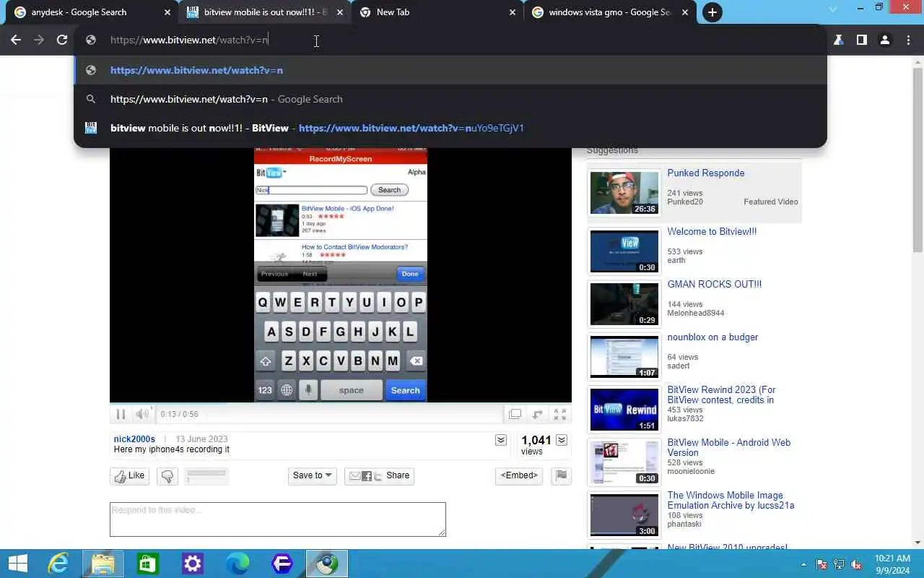Open Welcome to Bitview!!! suggestion

click(712, 232)
